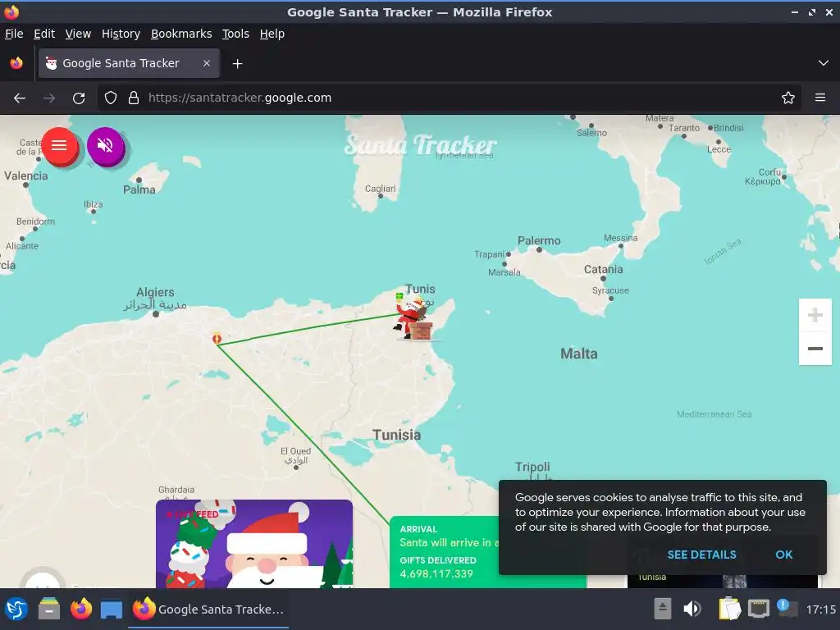This screenshot has height=630, width=840.
Task: Open the tracking protection shield icon
Action: [x=111, y=98]
